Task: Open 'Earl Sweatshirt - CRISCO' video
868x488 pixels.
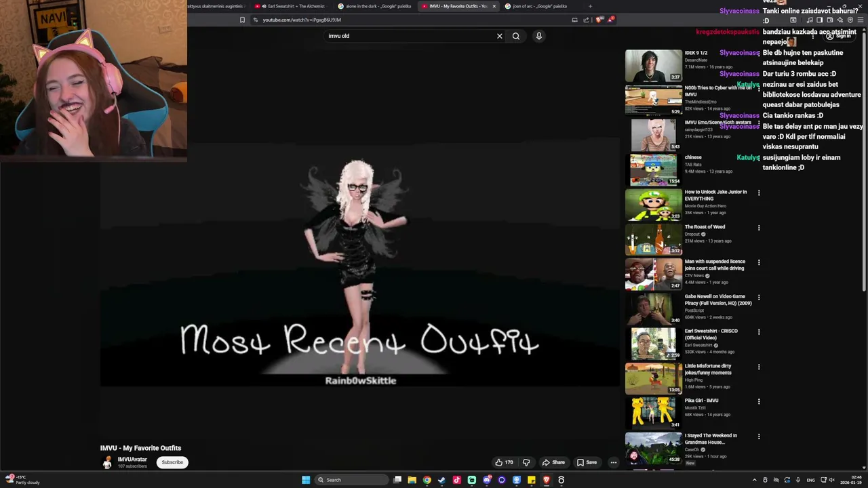Action: (654, 344)
